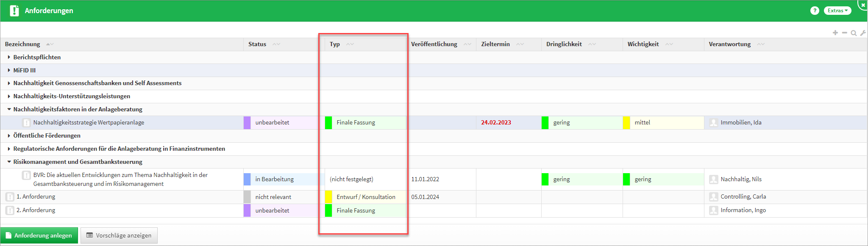Expand the MiFID III group
This screenshot has height=246, width=868.
pyautogui.click(x=9, y=70)
